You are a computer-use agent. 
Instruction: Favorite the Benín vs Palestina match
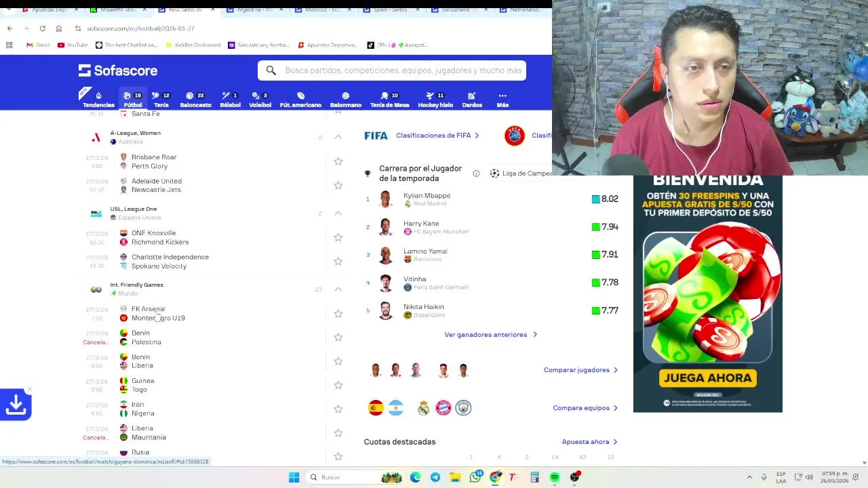click(338, 337)
